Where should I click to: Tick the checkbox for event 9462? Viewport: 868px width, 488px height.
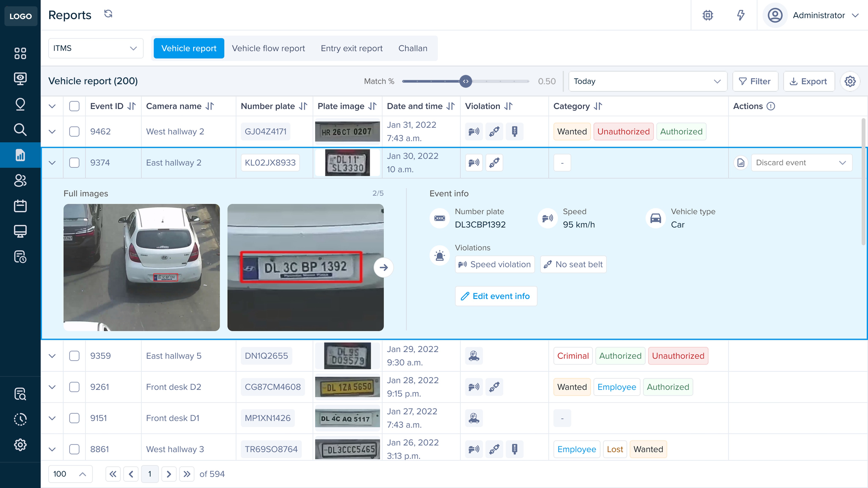point(74,132)
